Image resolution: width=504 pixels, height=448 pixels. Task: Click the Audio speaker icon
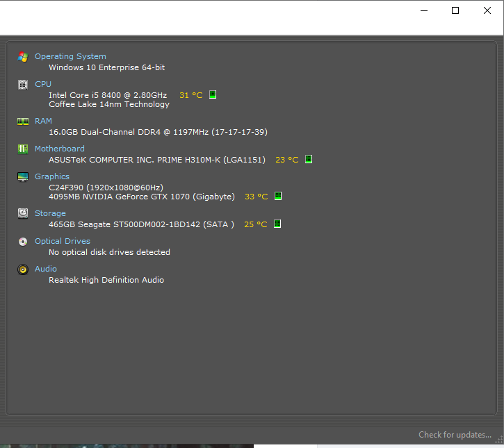[x=23, y=269]
